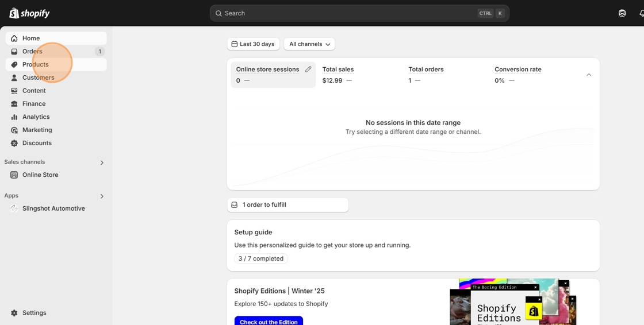Click the 1 order to fulfill button
The height and width of the screenshot is (325, 644).
[x=288, y=205]
